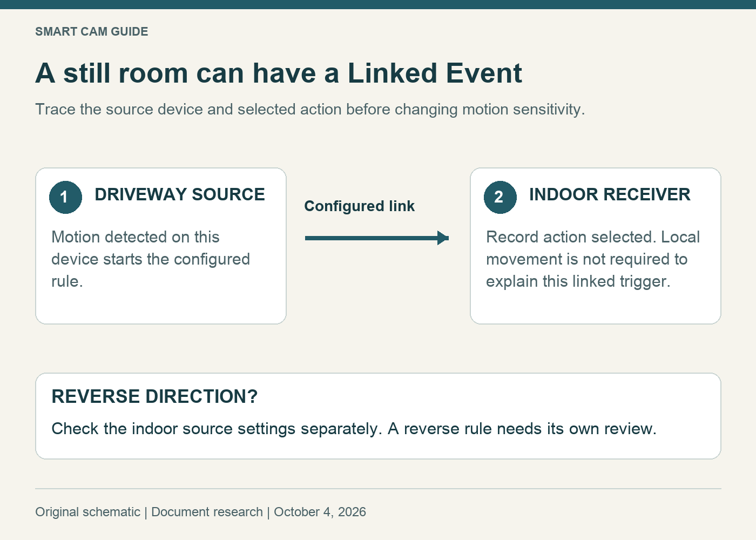Click the 'INDOOR RECEIVER' heading

610,194
